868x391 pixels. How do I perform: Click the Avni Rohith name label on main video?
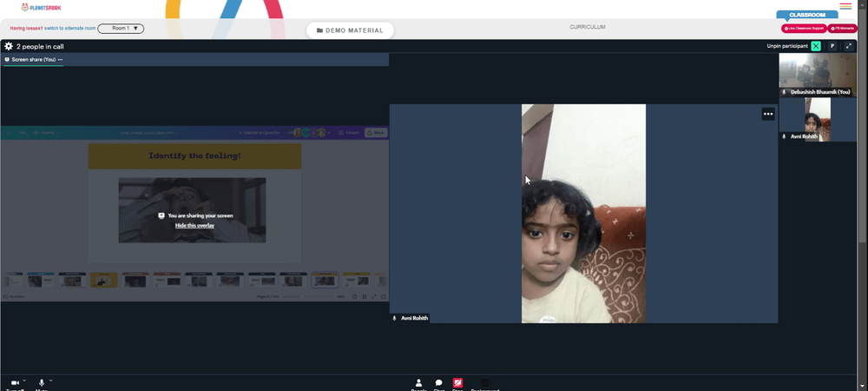pos(415,319)
